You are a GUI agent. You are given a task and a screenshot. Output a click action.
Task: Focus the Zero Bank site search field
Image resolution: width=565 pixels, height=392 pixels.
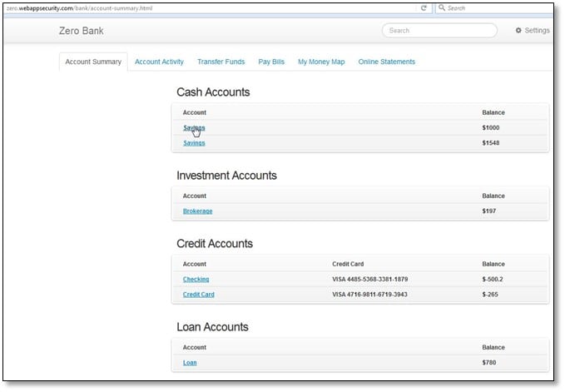[439, 31]
